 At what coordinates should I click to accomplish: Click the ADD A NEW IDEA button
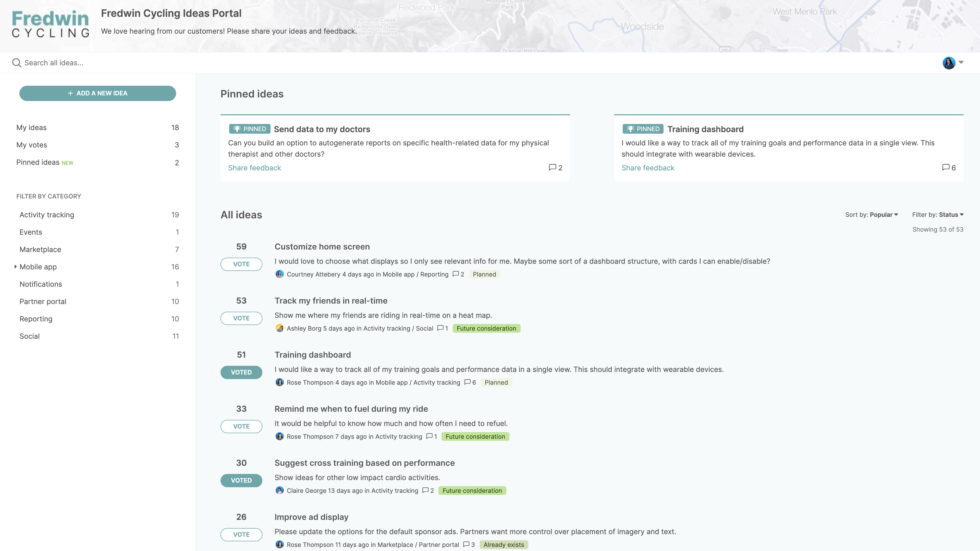98,93
